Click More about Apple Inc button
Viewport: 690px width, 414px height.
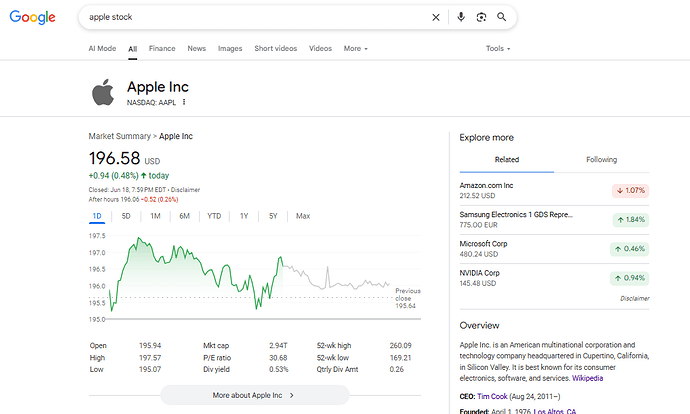pyautogui.click(x=254, y=395)
